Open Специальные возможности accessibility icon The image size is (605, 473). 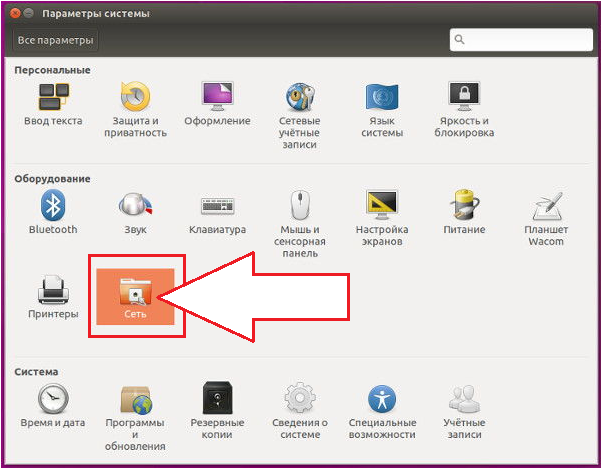pos(382,399)
